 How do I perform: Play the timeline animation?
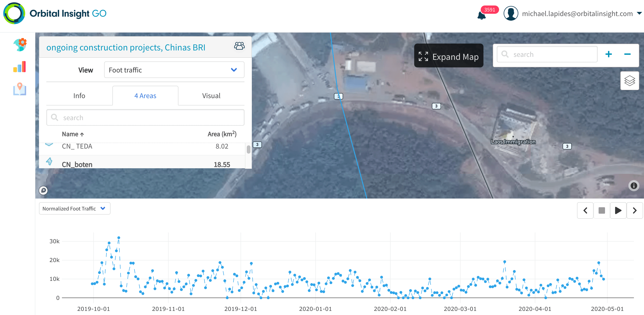coord(618,210)
